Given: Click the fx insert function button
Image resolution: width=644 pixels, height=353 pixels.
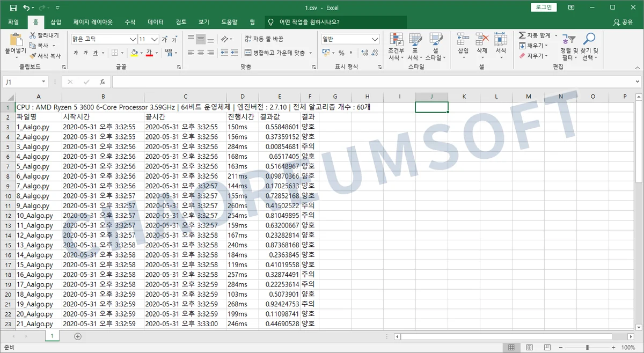Looking at the screenshot, I should point(102,82).
